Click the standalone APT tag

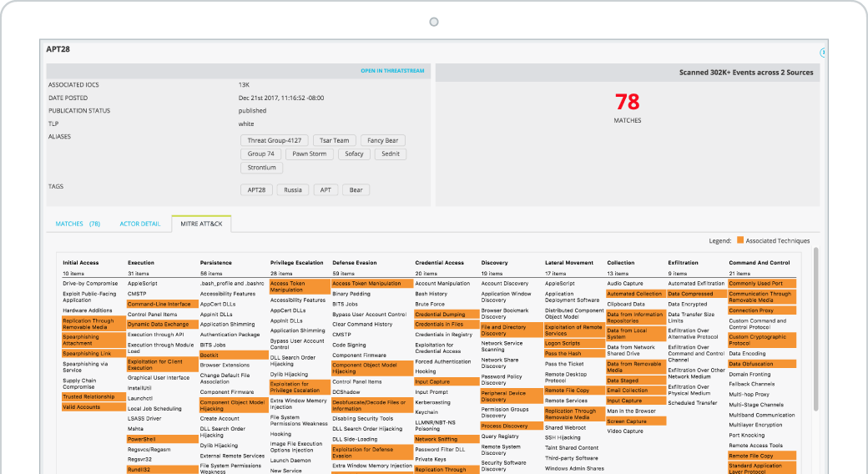[325, 190]
